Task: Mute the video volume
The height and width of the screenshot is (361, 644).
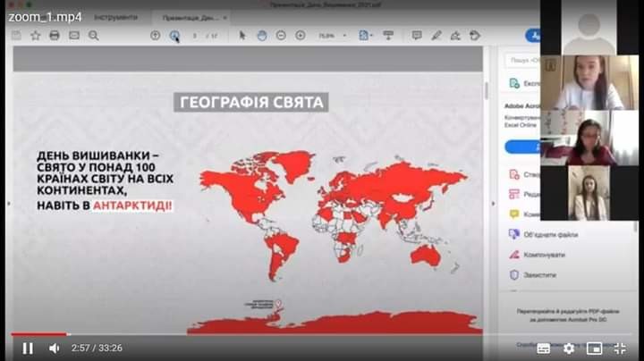Action: 55,348
